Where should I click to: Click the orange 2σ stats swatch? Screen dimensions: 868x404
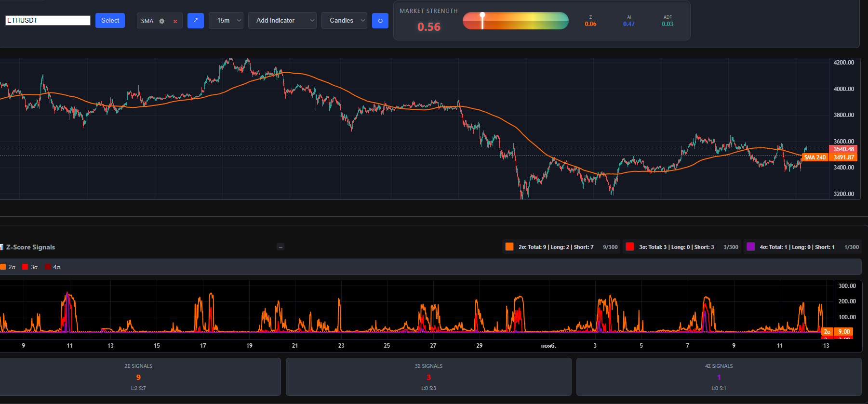coord(509,247)
